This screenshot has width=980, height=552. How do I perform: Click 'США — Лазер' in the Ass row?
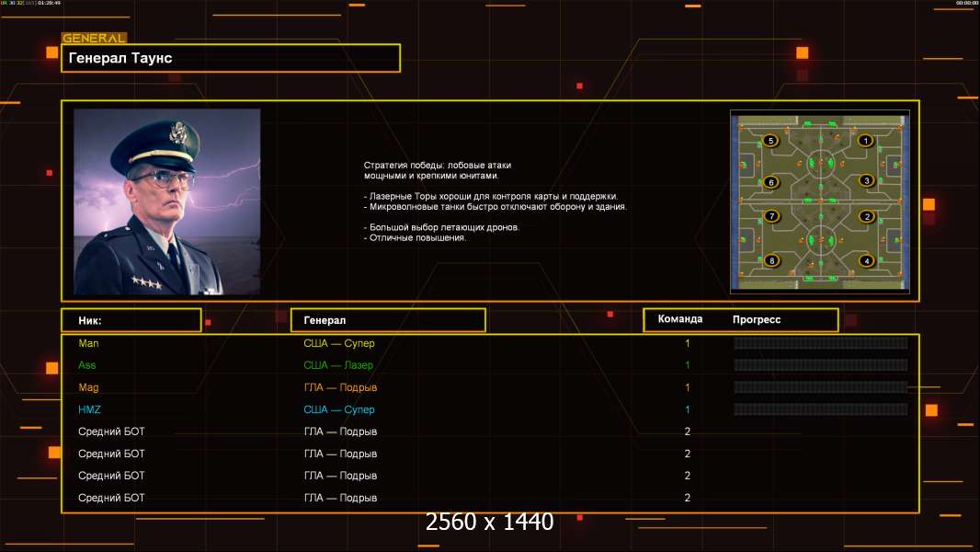338,365
